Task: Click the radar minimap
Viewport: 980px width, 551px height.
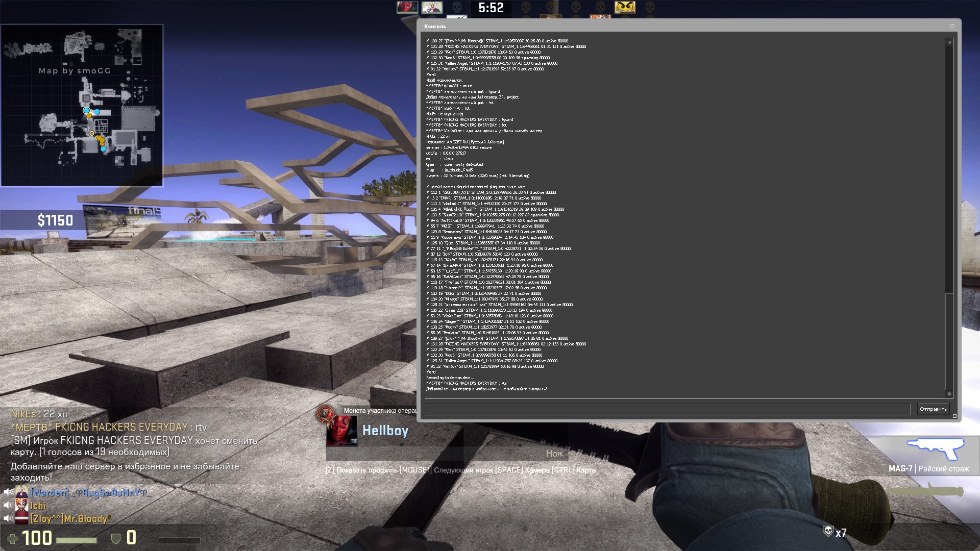Action: tap(82, 106)
